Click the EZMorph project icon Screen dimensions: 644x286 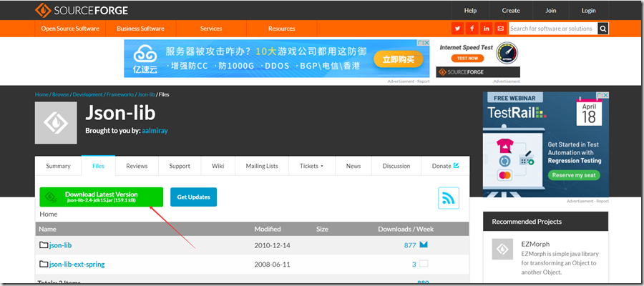(x=503, y=249)
